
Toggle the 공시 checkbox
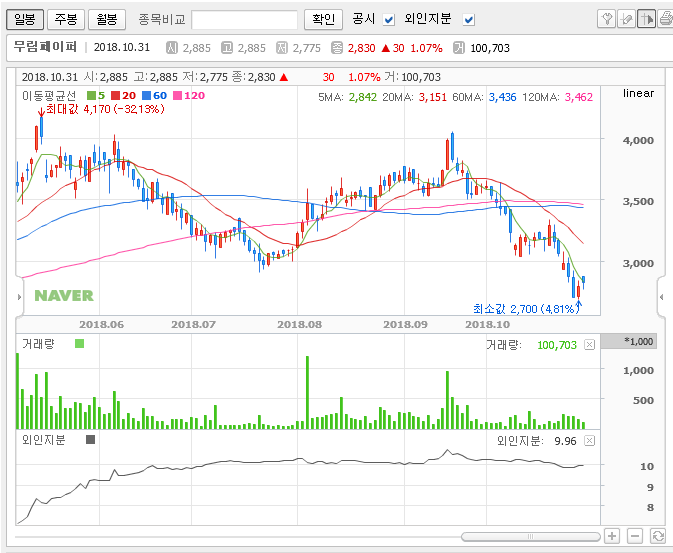pos(389,20)
